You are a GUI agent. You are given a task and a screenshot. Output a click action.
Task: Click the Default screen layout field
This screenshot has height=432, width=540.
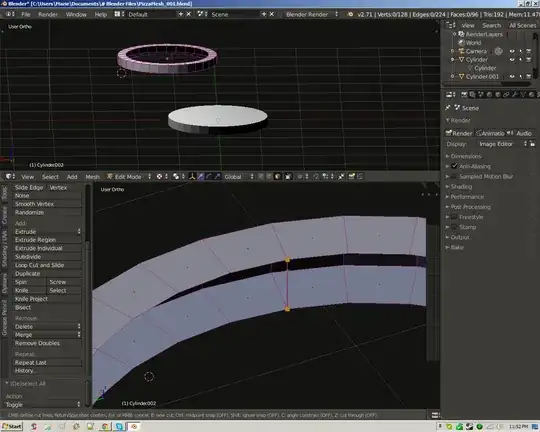(151, 14)
